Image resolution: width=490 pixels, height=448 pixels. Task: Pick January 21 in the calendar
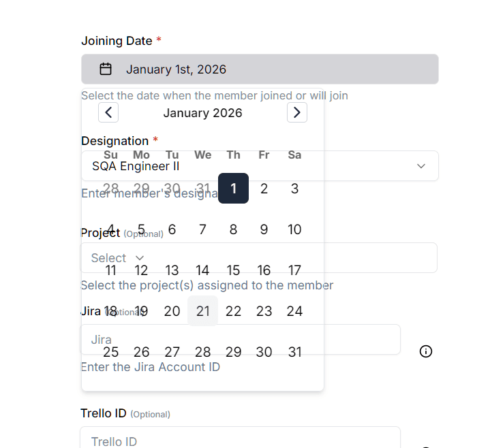click(203, 311)
